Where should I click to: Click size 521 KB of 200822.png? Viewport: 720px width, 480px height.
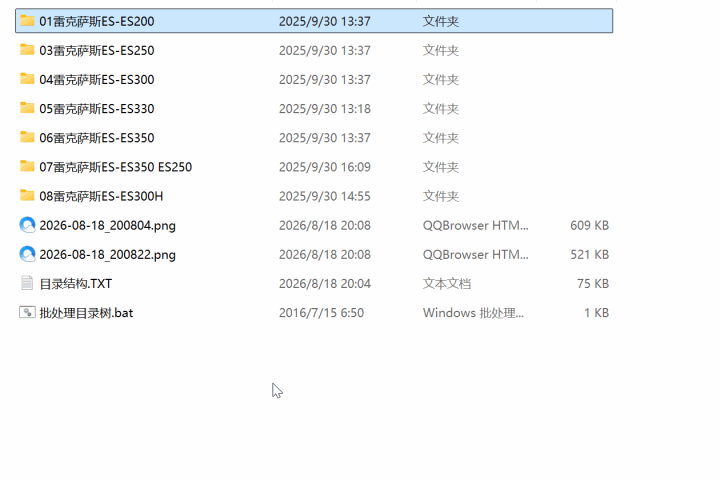pos(590,254)
